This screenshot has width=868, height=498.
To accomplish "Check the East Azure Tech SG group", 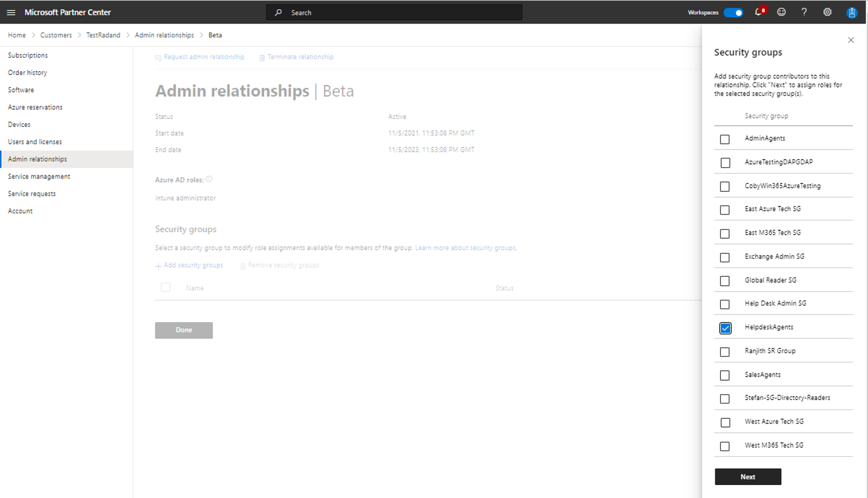I will [725, 210].
